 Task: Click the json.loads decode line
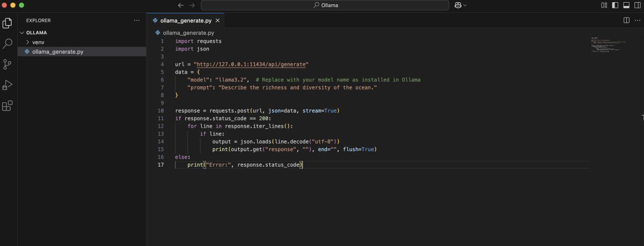point(276,141)
